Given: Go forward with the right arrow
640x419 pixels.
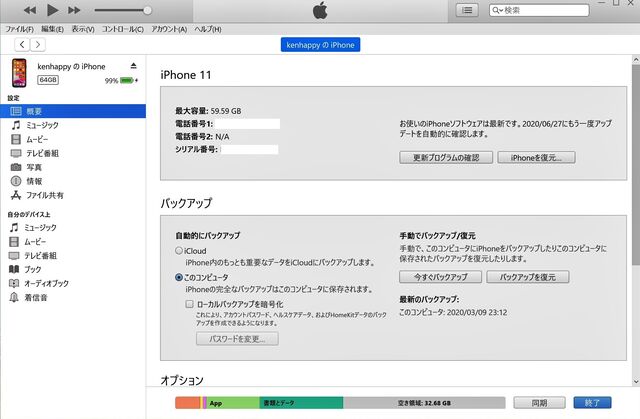Looking at the screenshot, I should (38, 44).
